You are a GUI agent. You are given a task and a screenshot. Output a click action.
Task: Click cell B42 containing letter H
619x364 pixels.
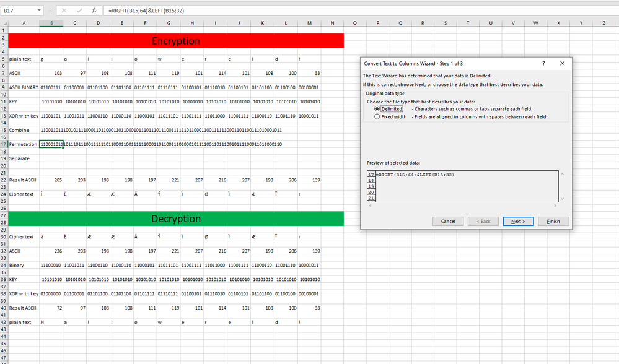51,322
